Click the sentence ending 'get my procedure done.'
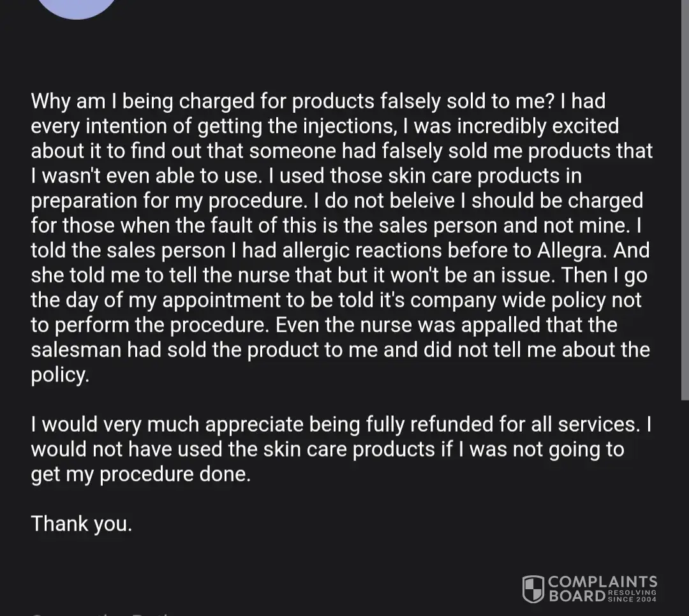 (141, 474)
